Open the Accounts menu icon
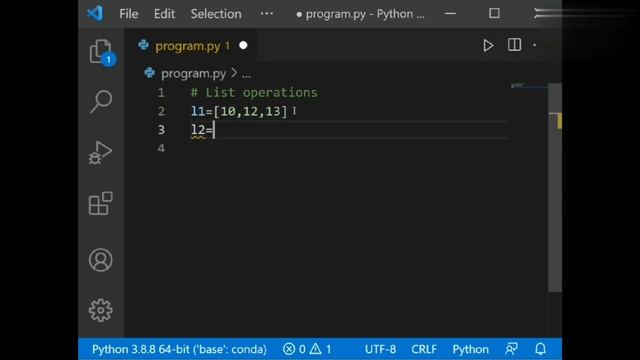 pos(100,260)
